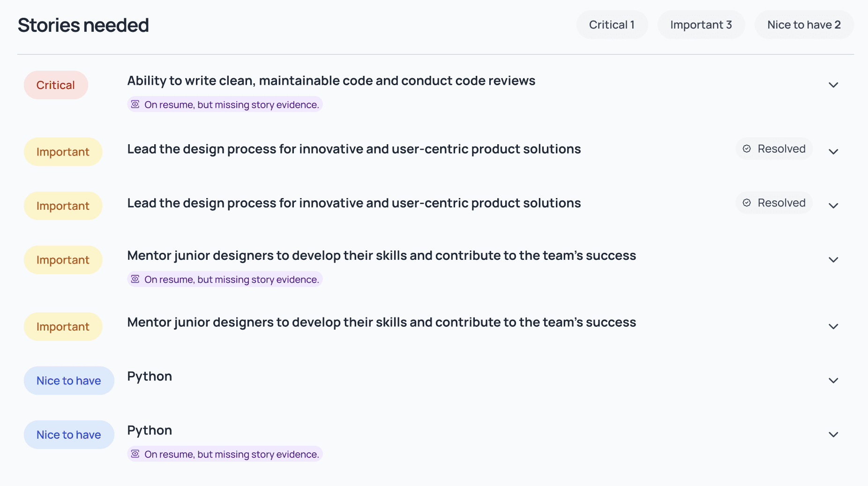This screenshot has width=868, height=486.
Task: Click the checkmark icon in the second Resolved badge
Action: tap(747, 203)
